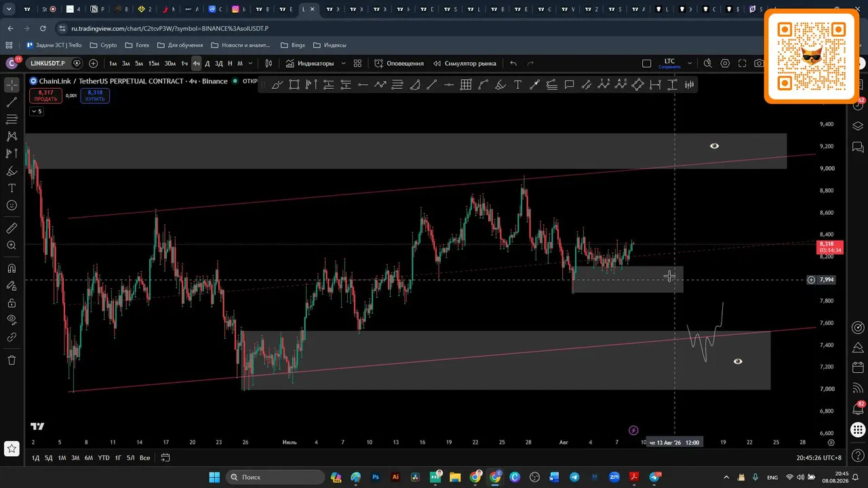Toggle visibility eye on the upper gray zone
Image resolution: width=868 pixels, height=488 pixels.
pyautogui.click(x=714, y=146)
